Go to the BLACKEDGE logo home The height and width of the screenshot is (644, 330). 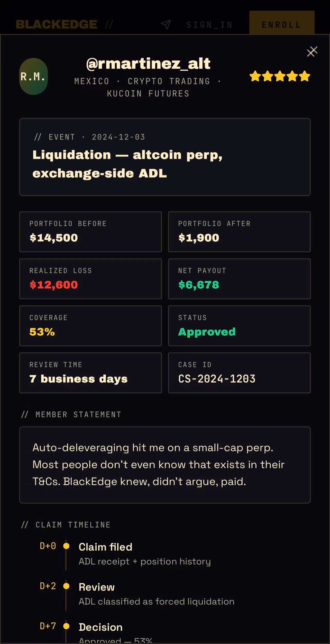[x=57, y=24]
